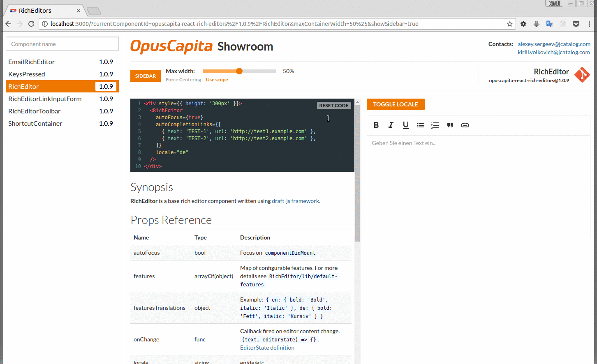Focus the Component name search field
Viewport: 597px width, 364px height.
62,44
